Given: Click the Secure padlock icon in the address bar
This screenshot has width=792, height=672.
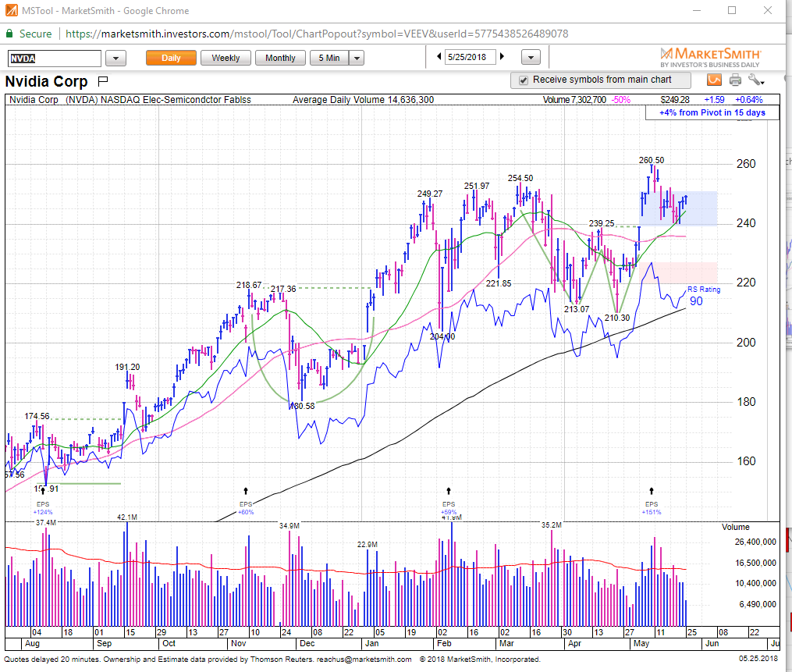Looking at the screenshot, I should 9,34.
